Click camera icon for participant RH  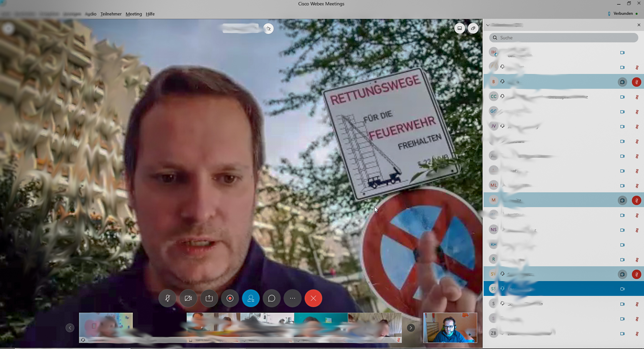(622, 245)
